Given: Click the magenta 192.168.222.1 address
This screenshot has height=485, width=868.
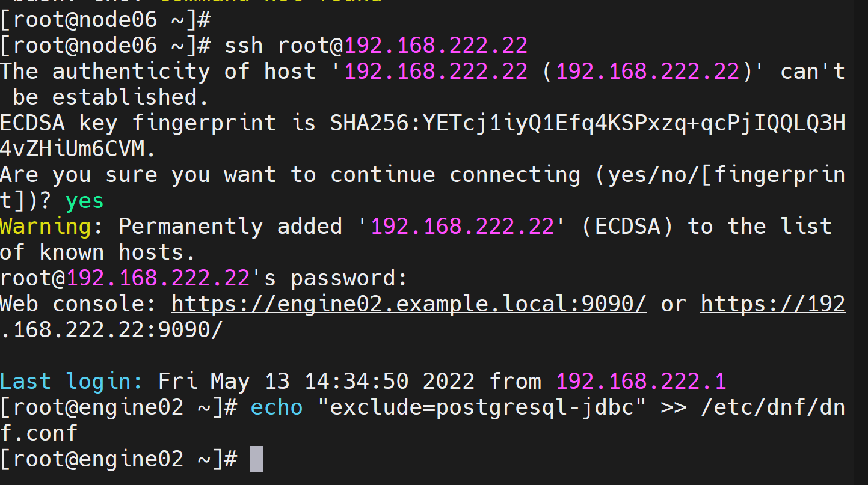Looking at the screenshot, I should click(641, 382).
